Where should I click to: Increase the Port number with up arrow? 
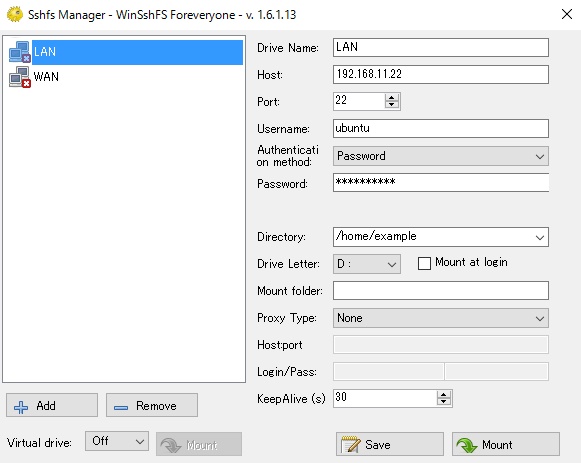click(x=392, y=97)
